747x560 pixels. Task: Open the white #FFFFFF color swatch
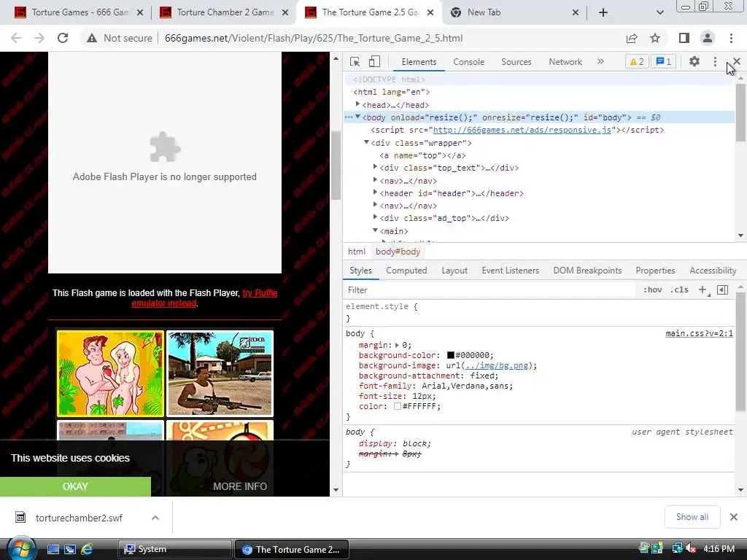pos(398,406)
